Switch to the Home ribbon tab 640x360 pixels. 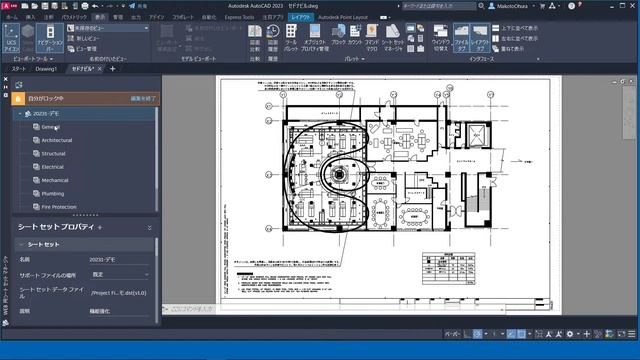[12, 17]
